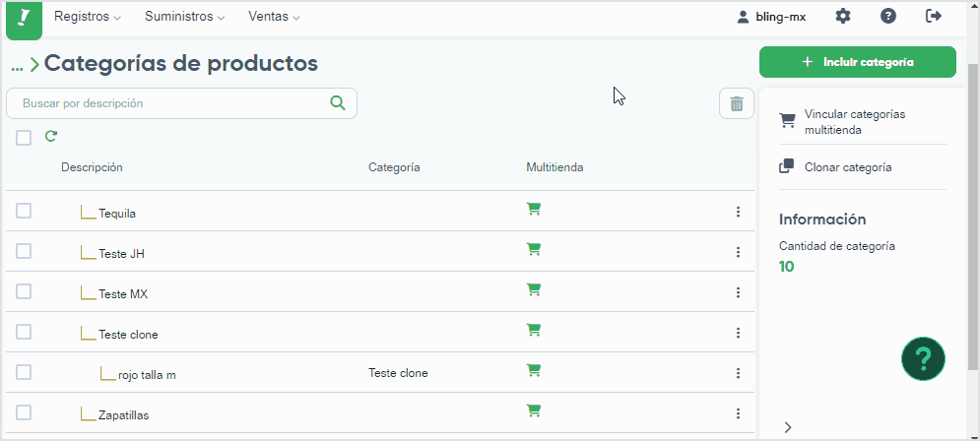This screenshot has height=441, width=980.
Task: Click the bling-mx user account
Action: [771, 17]
